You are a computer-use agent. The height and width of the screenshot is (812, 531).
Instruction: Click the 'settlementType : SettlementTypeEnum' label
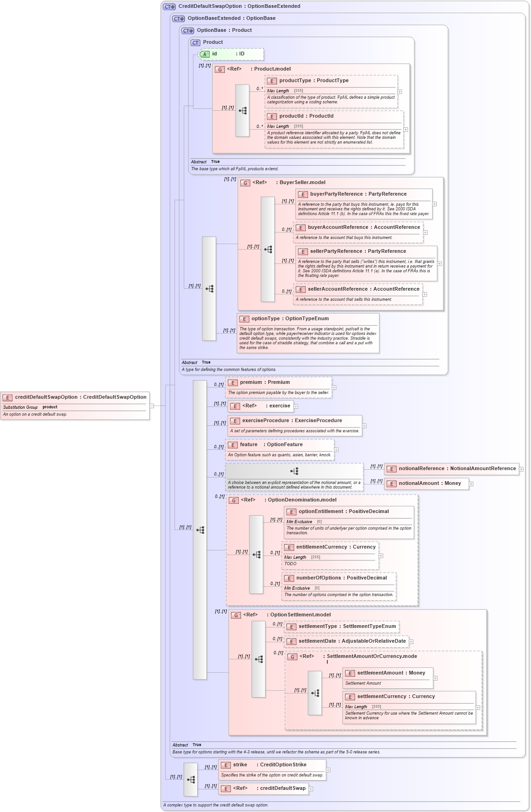click(347, 627)
